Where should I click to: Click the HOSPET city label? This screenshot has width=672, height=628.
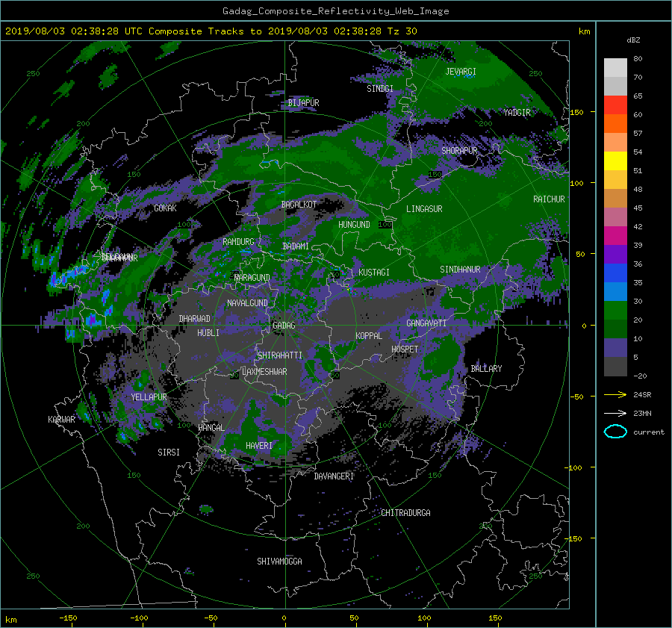405,349
